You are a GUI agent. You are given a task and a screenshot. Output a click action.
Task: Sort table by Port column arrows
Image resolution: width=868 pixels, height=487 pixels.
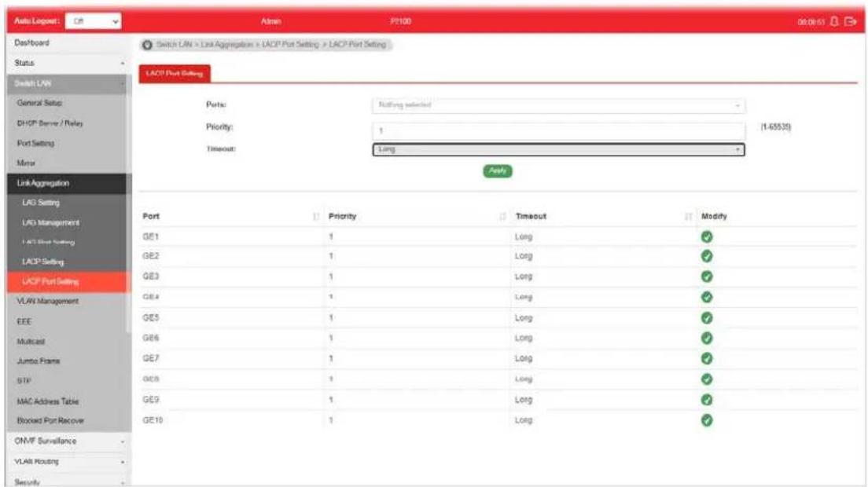pyautogui.click(x=316, y=217)
